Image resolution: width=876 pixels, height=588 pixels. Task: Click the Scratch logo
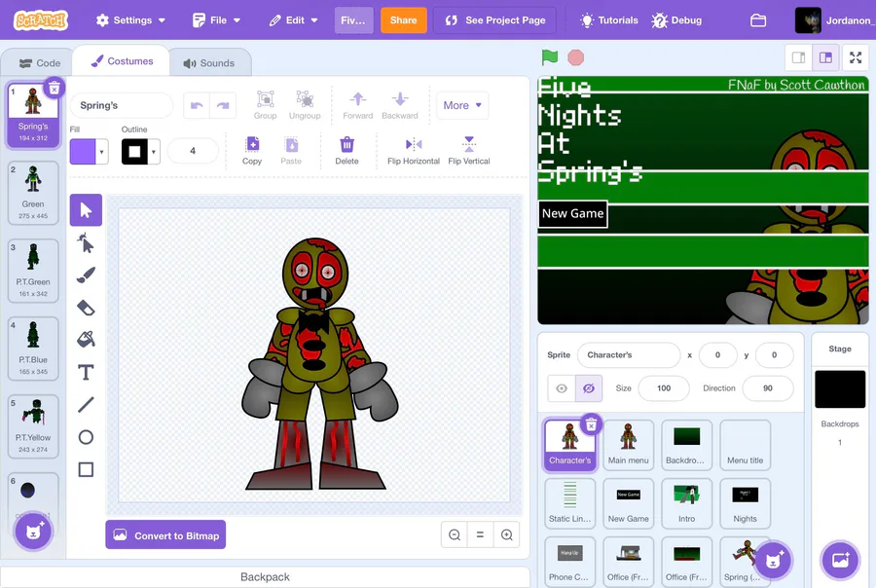click(x=41, y=20)
